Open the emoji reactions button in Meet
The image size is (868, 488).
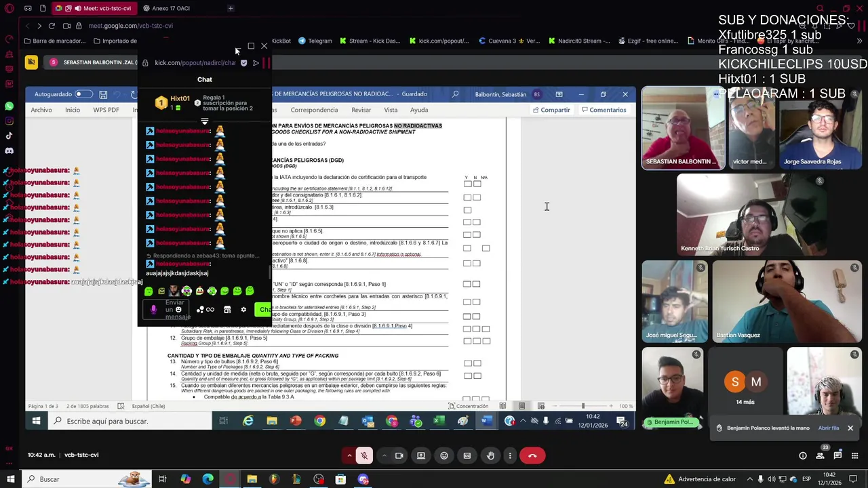pyautogui.click(x=444, y=455)
